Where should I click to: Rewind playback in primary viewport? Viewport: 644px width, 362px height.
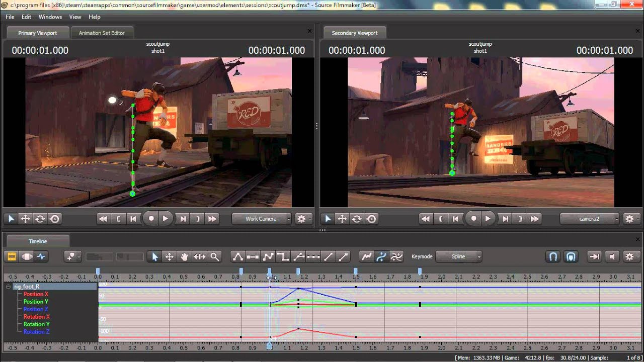[103, 219]
